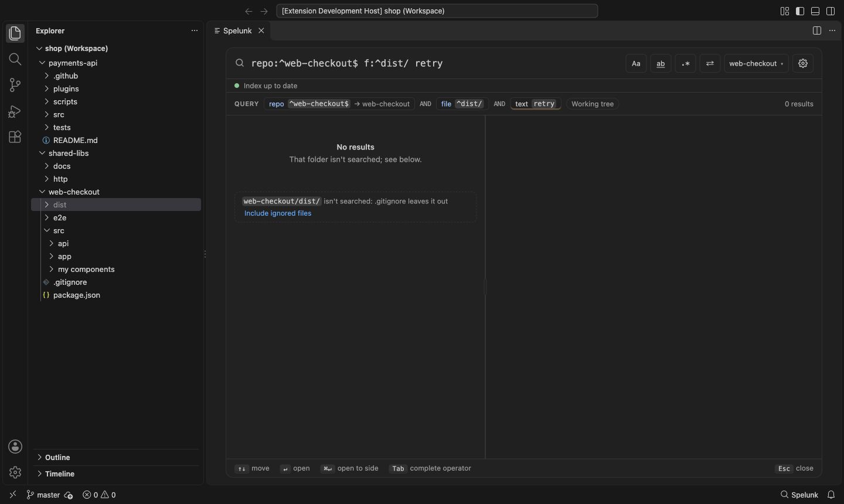The image size is (844, 504).
Task: Click the text retry query chip
Action: 536,104
